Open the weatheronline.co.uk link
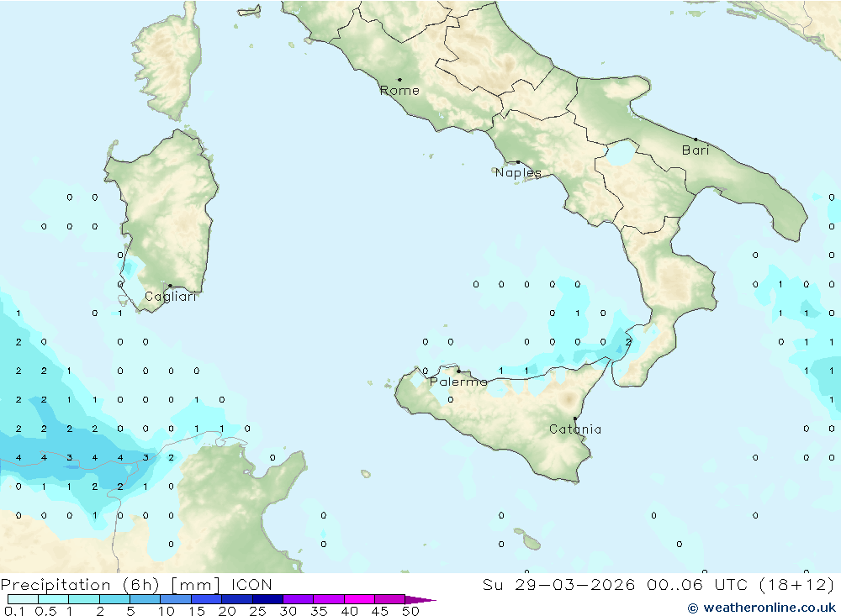This screenshot has width=841, height=616. (762, 608)
